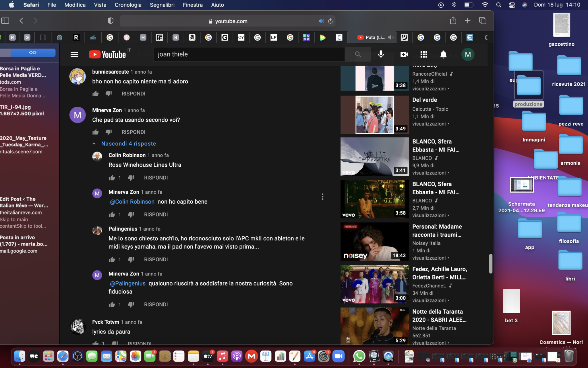Follow the @Colin Robinson mention link
The width and height of the screenshot is (588, 368).
(132, 202)
